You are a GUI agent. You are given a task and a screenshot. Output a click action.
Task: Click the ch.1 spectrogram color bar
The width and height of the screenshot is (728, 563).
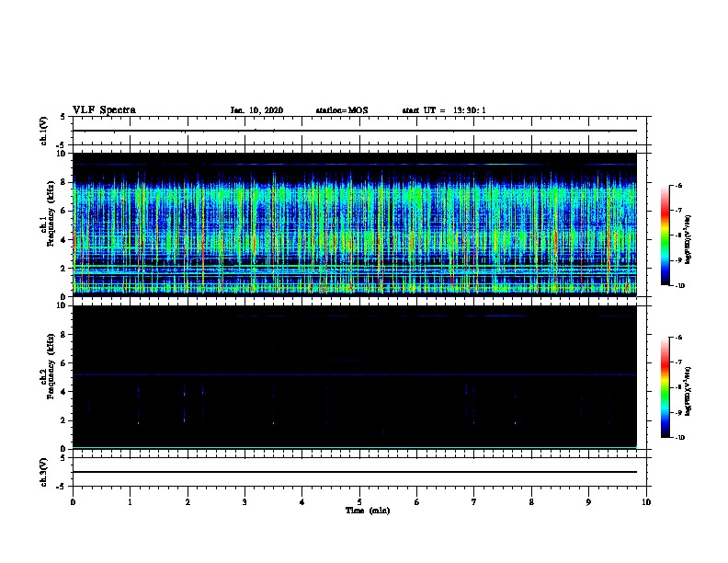665,236
